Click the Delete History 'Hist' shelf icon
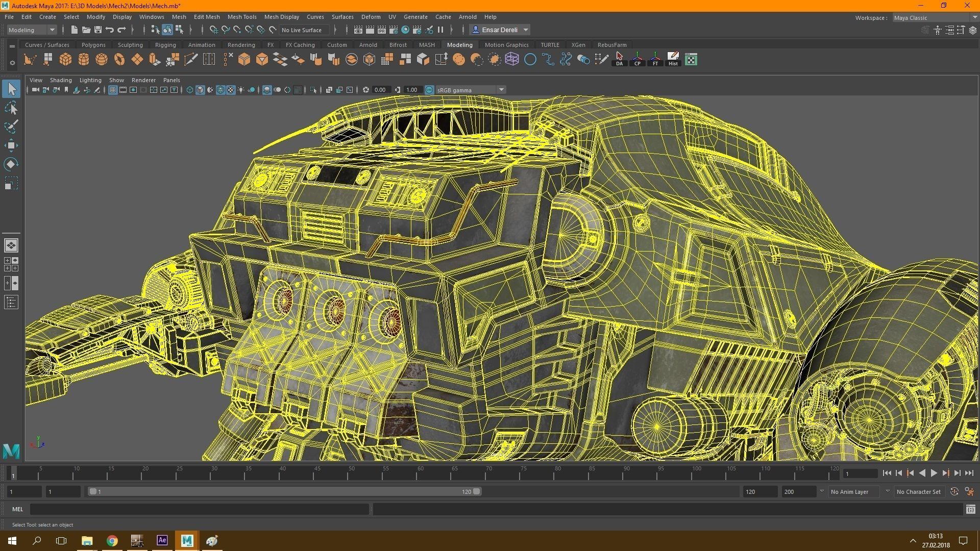 coord(673,59)
